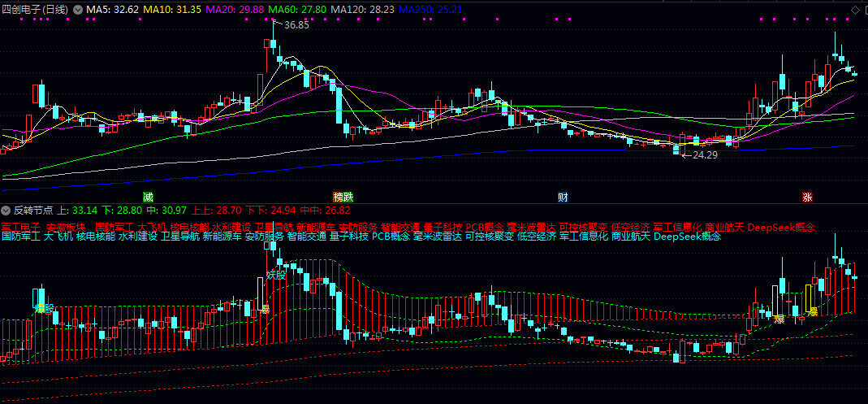868x404 pixels.
Task: Open the 榜跌 event marker
Action: (x=343, y=198)
